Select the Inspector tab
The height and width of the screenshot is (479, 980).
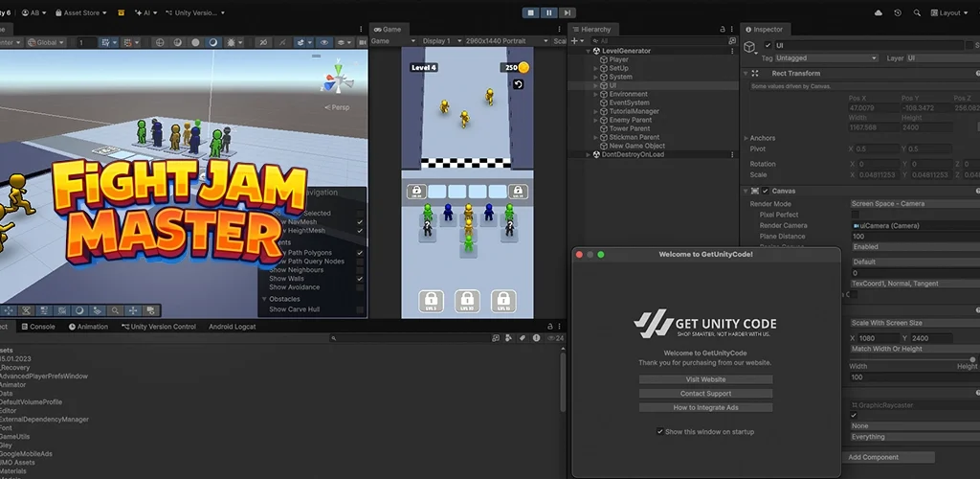764,30
